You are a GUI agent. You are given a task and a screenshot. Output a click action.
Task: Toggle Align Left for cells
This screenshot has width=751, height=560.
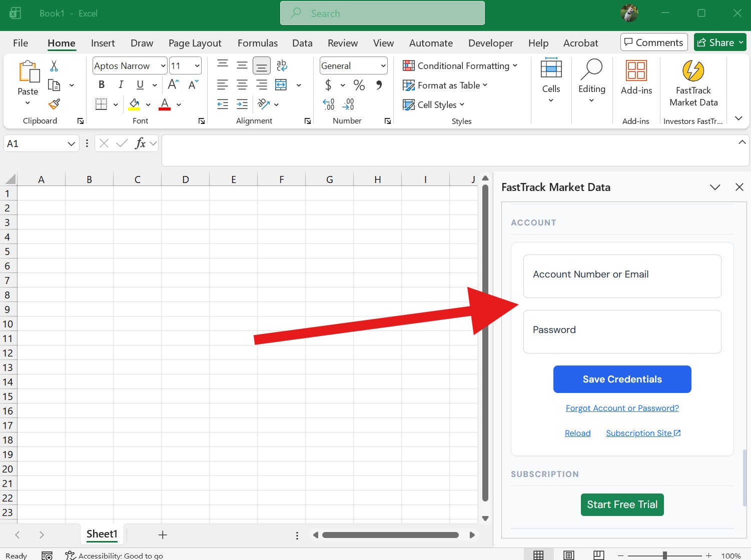(223, 85)
